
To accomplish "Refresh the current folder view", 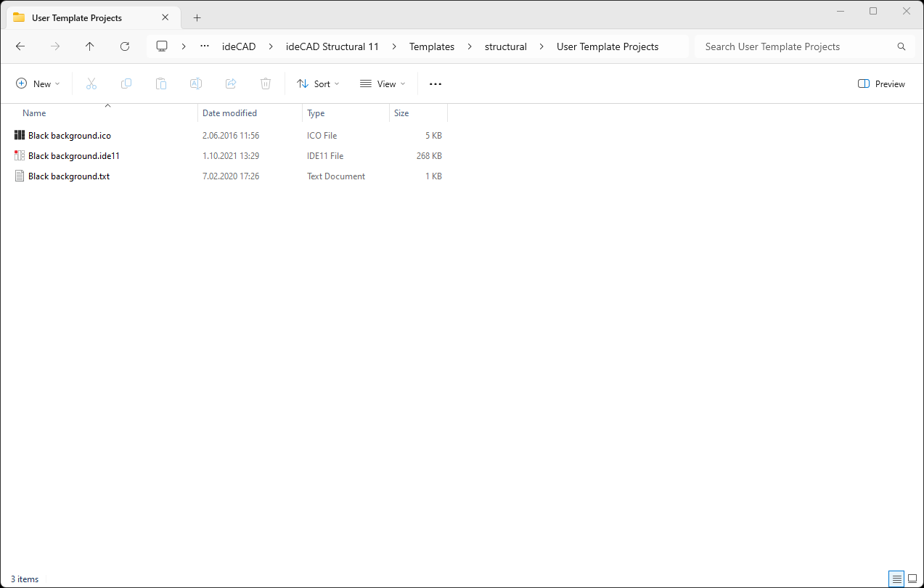I will tap(125, 46).
